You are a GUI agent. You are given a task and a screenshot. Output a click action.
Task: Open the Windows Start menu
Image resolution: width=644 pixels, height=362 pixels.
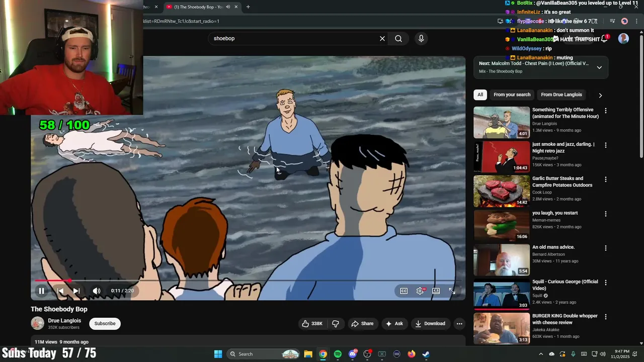coord(218,354)
